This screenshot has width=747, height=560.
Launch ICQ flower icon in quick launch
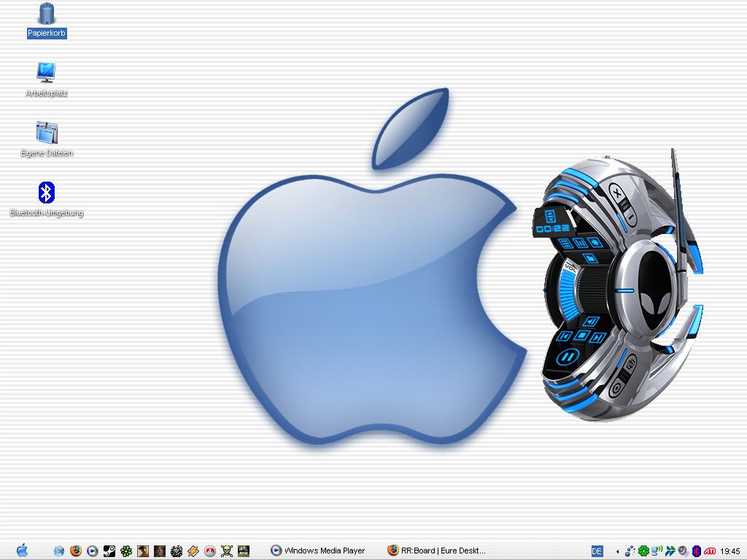pos(125,551)
